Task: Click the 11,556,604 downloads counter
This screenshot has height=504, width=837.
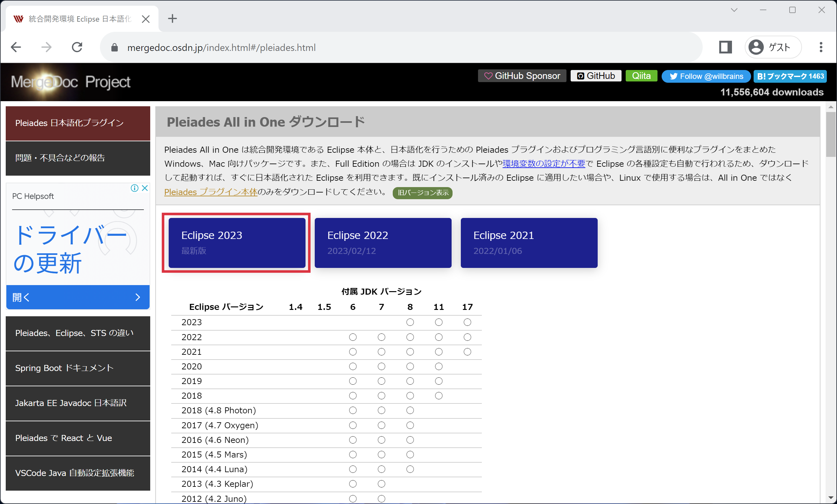Action: [x=772, y=92]
